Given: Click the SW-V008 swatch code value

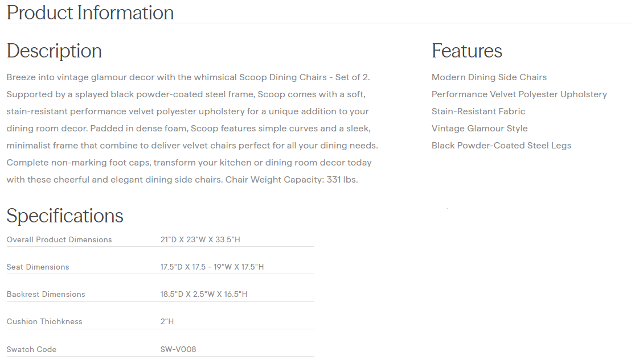Looking at the screenshot, I should pos(178,349).
